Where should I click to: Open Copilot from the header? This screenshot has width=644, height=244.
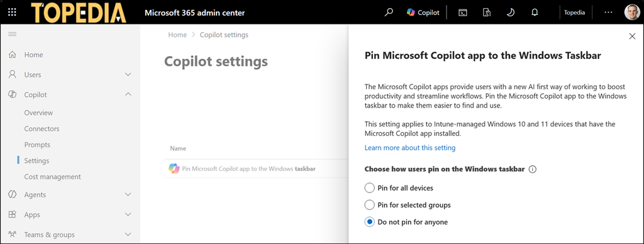[x=423, y=13]
